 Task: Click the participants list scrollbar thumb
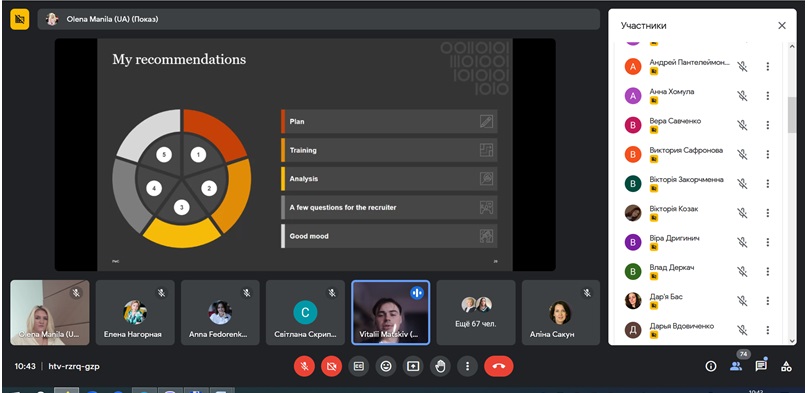(792, 114)
